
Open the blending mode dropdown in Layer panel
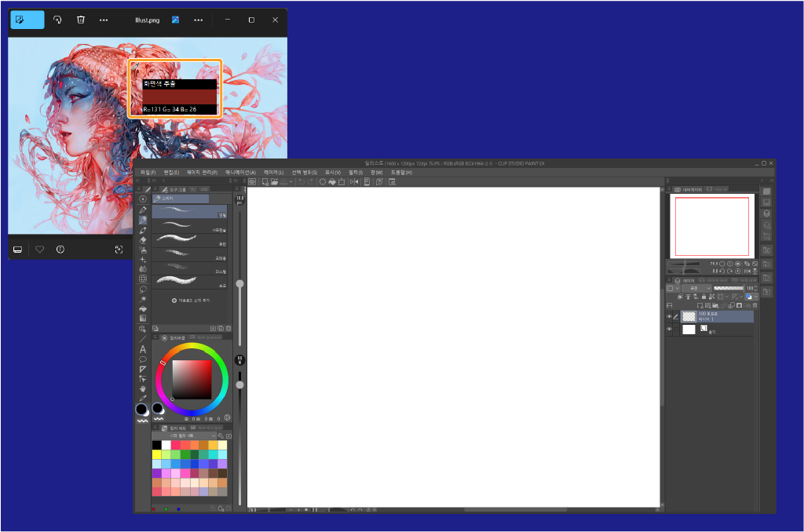697,289
